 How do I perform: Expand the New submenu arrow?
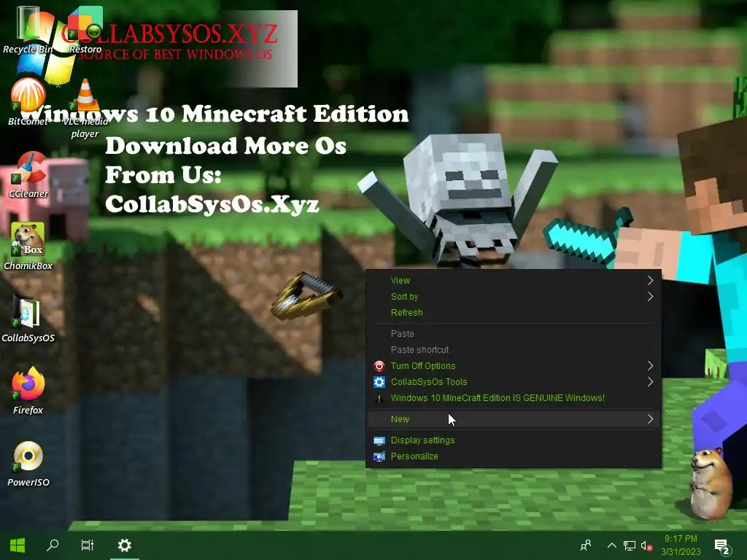(x=650, y=419)
